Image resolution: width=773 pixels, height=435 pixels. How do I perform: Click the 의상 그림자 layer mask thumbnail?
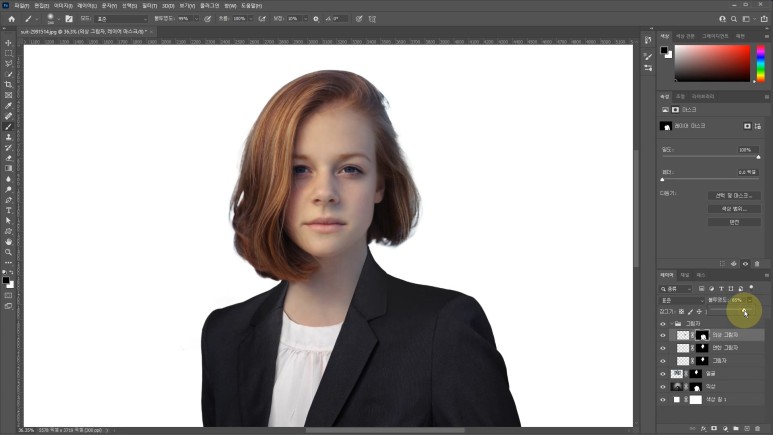[702, 335]
